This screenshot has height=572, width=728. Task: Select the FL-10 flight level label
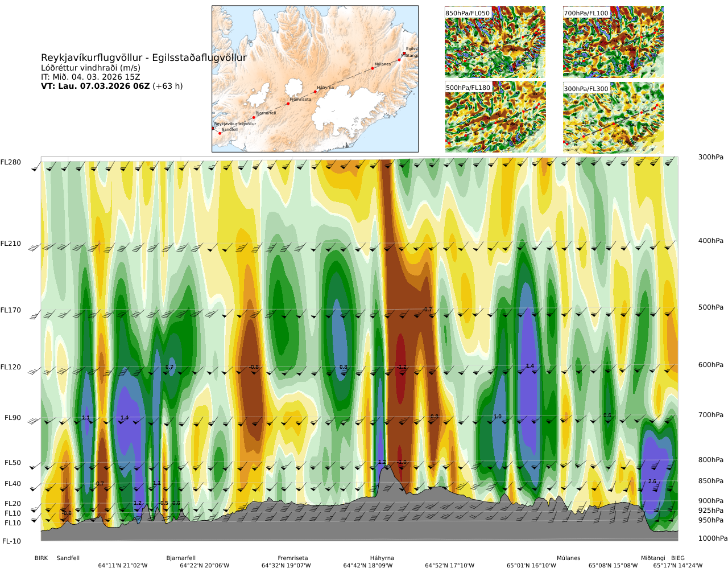click(x=11, y=541)
